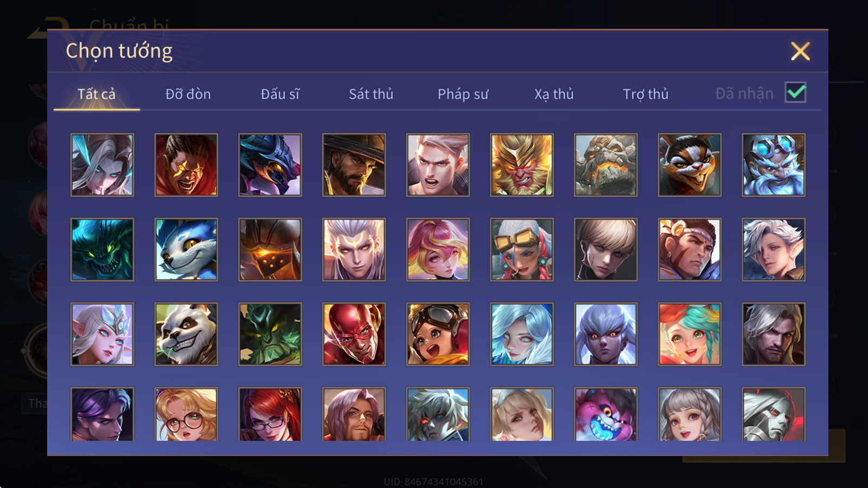Image resolution: width=868 pixels, height=488 pixels.
Task: Select the cowboy hat bearded hero
Action: click(x=354, y=165)
